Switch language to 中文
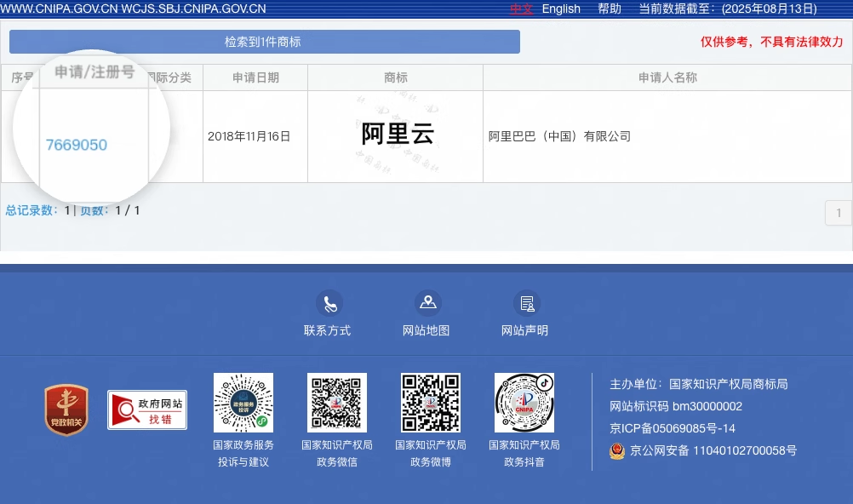853x504 pixels. tap(521, 9)
